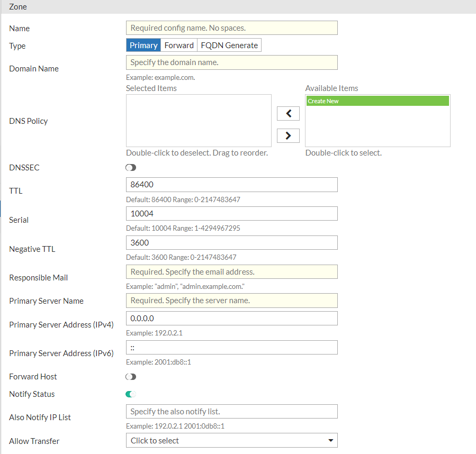The image size is (476, 454).
Task: Click the Name input field
Action: [x=231, y=28]
